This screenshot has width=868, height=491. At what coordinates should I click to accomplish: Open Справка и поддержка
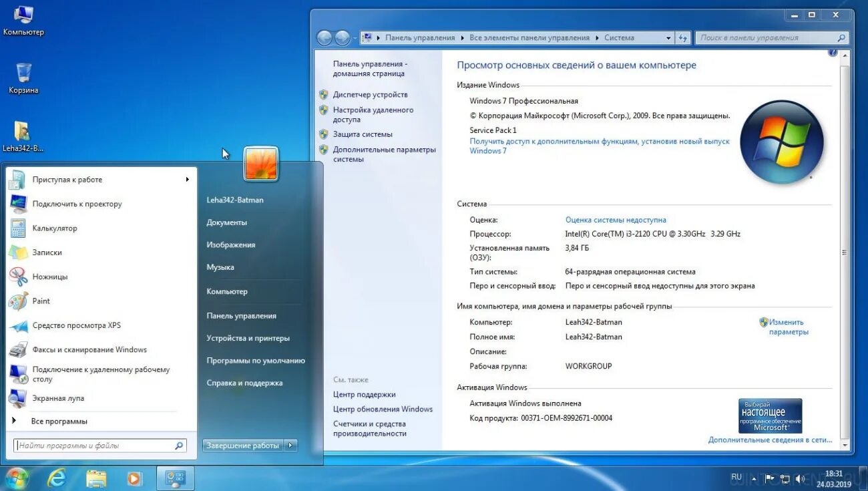point(244,383)
